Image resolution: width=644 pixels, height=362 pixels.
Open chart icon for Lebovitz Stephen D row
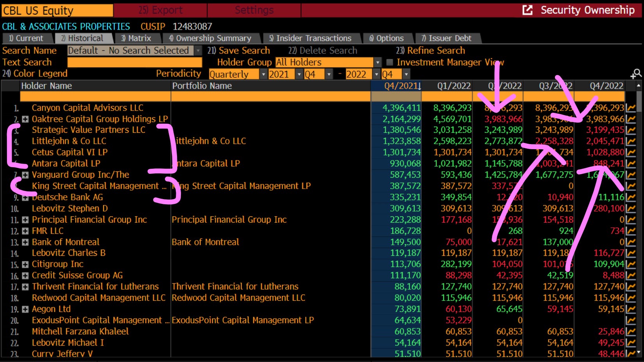[x=630, y=209]
